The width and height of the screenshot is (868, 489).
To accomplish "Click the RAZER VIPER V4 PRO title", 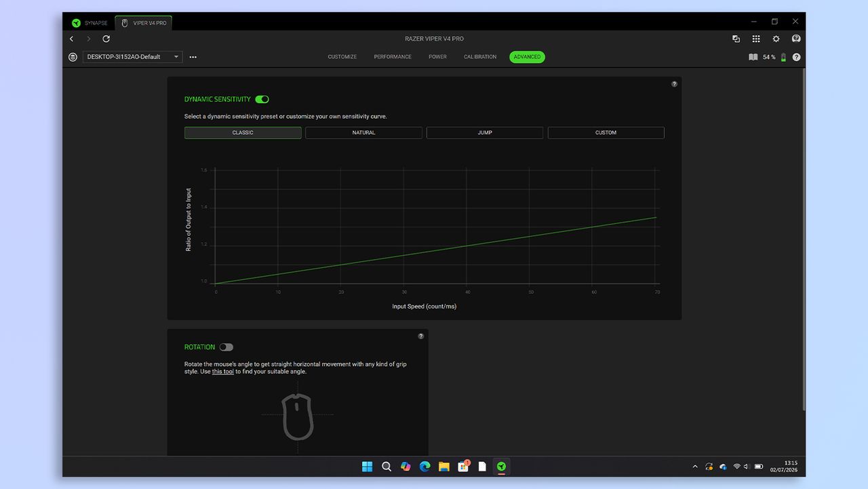I will point(434,39).
